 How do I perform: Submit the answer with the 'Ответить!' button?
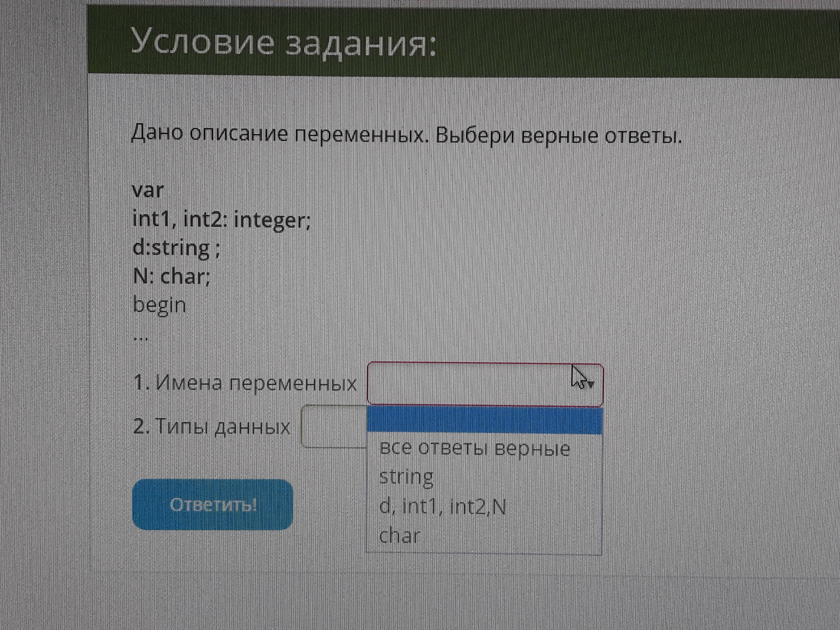(213, 505)
